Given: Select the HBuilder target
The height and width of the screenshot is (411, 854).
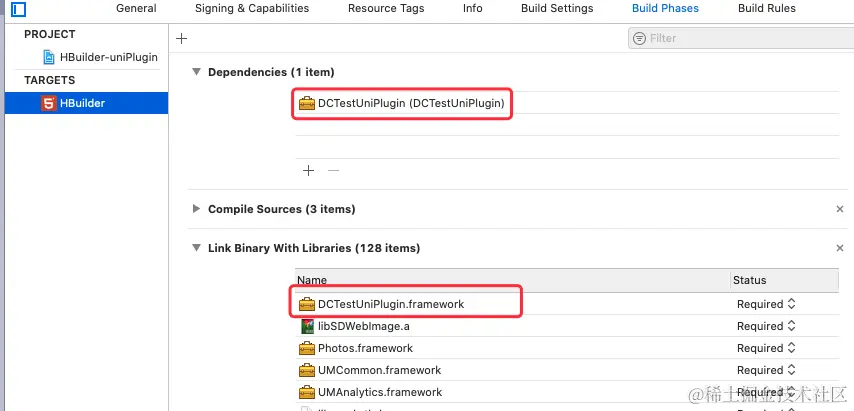Looking at the screenshot, I should click(86, 103).
